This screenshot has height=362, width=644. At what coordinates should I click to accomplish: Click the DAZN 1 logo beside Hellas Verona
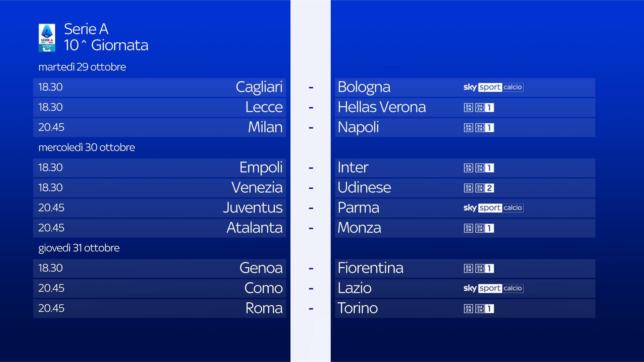click(479, 108)
